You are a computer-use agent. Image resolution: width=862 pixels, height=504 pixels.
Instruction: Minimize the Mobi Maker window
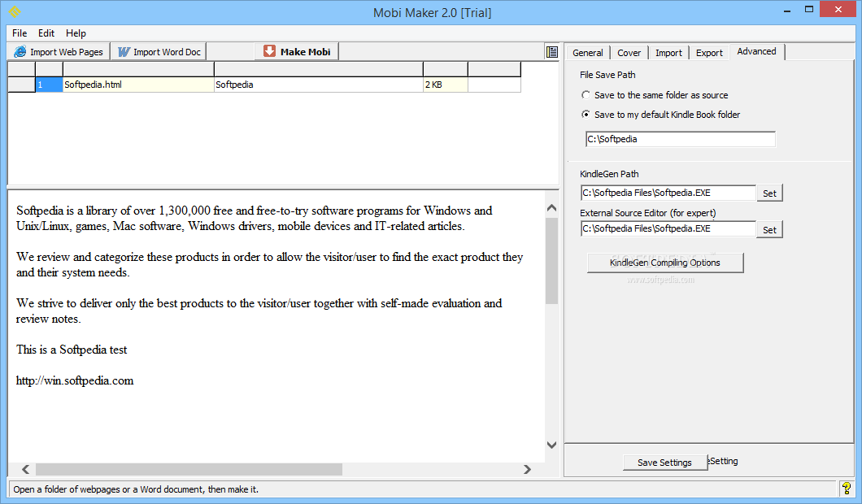pyautogui.click(x=787, y=10)
